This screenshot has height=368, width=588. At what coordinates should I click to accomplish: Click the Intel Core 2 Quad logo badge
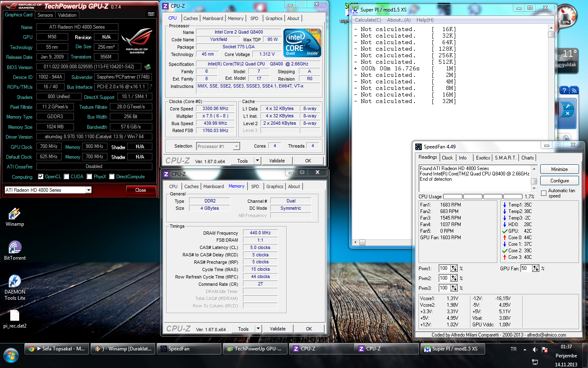[303, 43]
